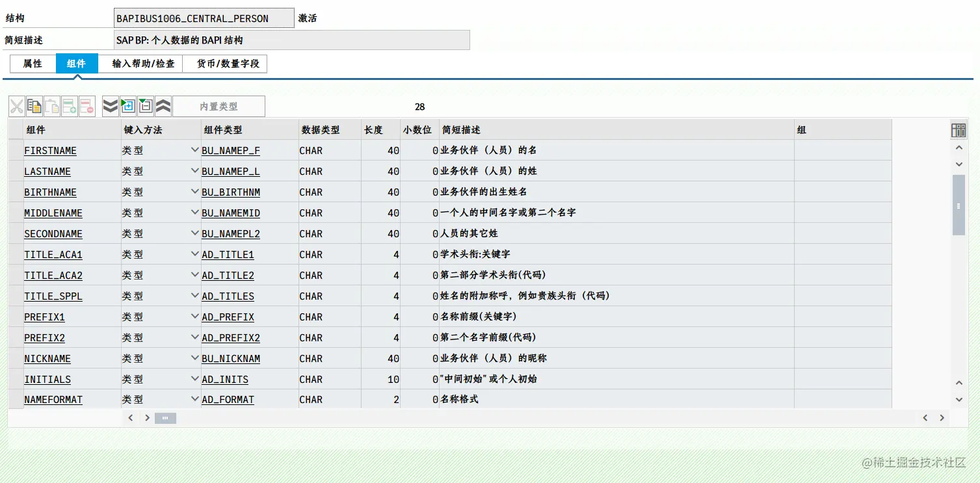Open typing method dropdown for PREFIX1

pos(194,317)
